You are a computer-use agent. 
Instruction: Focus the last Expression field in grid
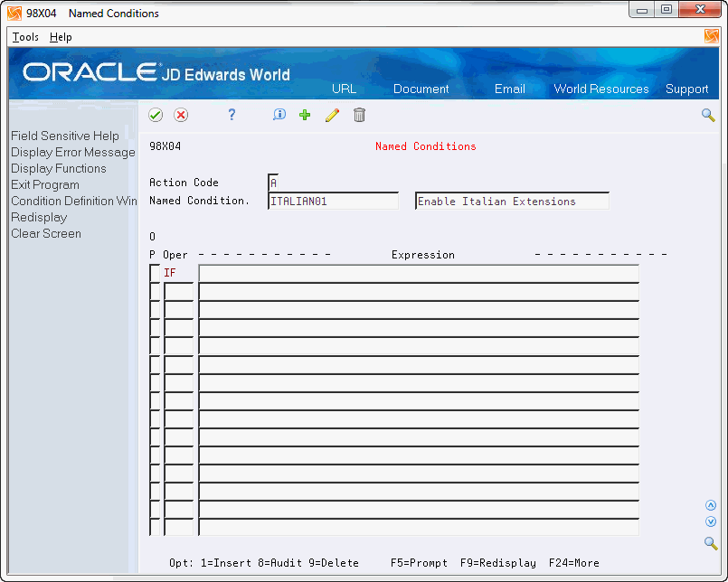(419, 527)
